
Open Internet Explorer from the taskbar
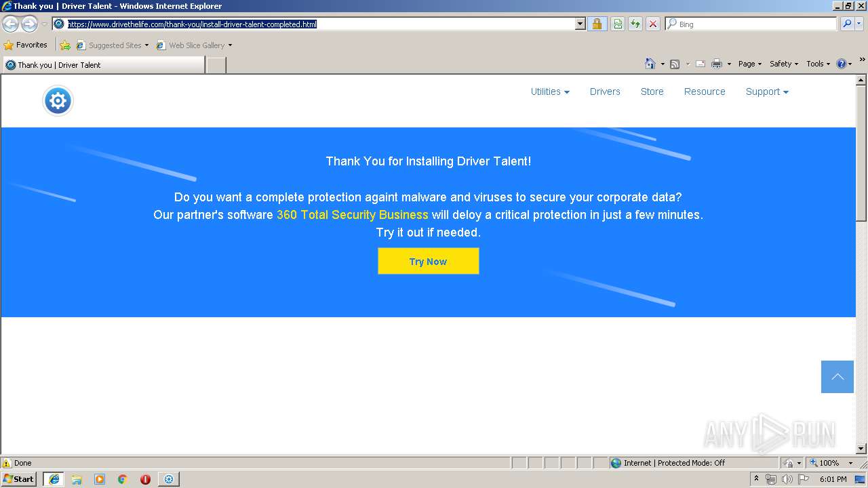54,479
